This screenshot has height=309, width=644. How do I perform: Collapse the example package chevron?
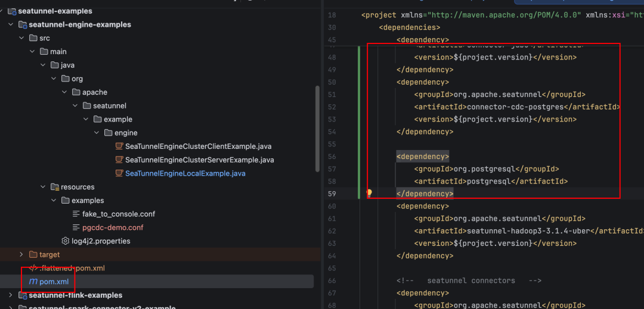coord(85,119)
